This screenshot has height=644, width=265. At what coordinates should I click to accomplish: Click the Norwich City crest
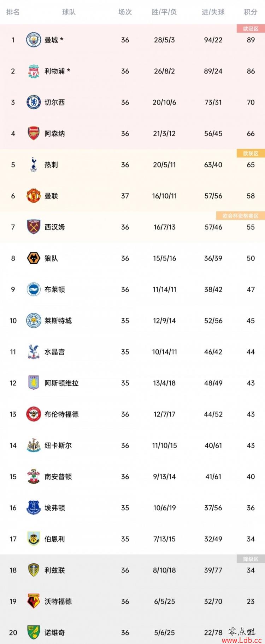click(34, 632)
